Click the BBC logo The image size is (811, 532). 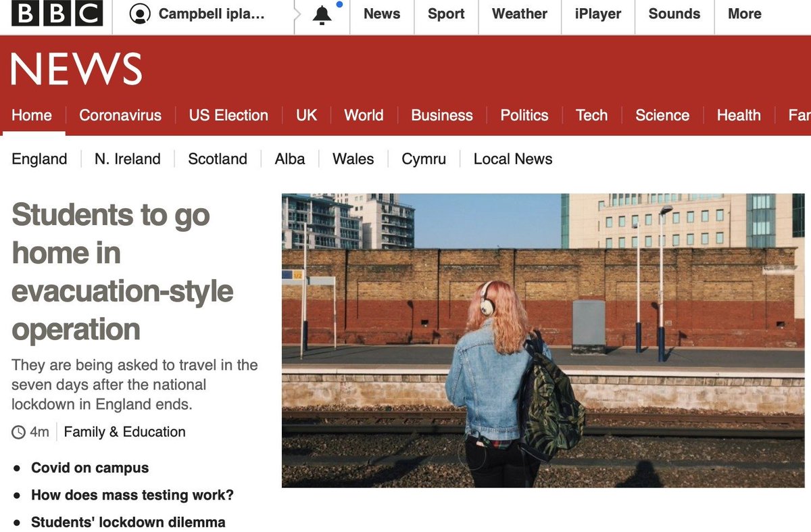[x=57, y=14]
